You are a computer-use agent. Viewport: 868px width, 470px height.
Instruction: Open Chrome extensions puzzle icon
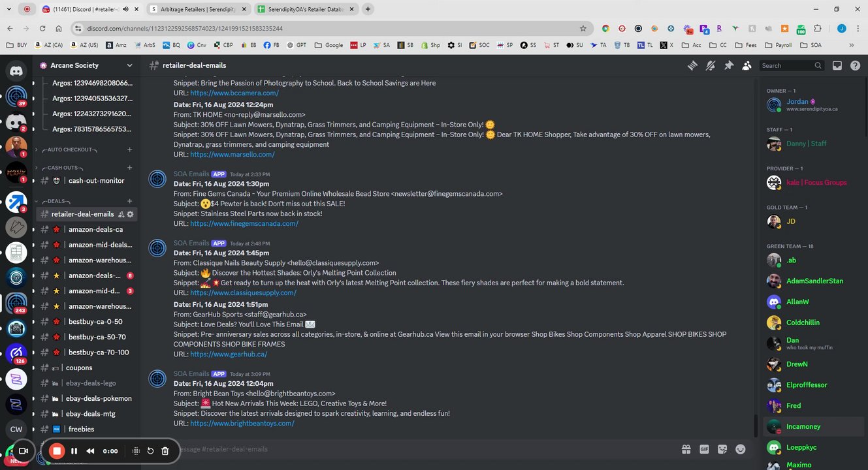click(x=817, y=29)
